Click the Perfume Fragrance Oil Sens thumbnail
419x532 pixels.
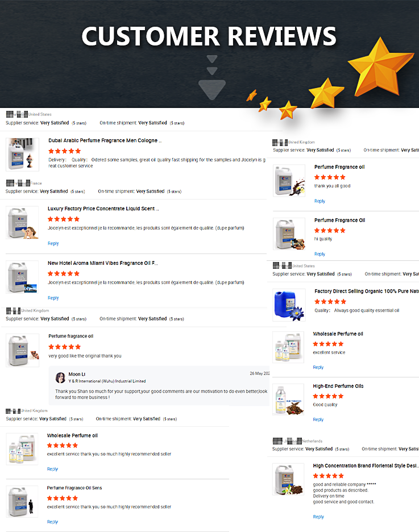(22, 501)
